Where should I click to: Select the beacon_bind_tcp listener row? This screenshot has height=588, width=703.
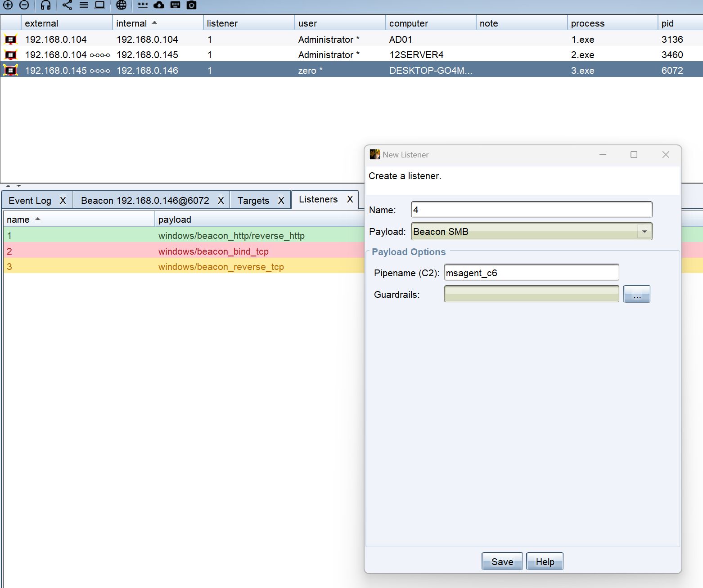click(x=180, y=251)
